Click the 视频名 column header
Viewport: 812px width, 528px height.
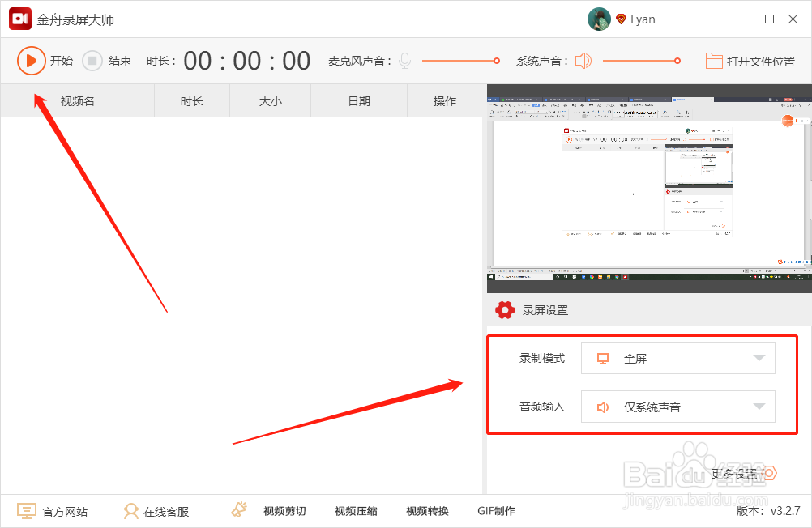click(76, 100)
